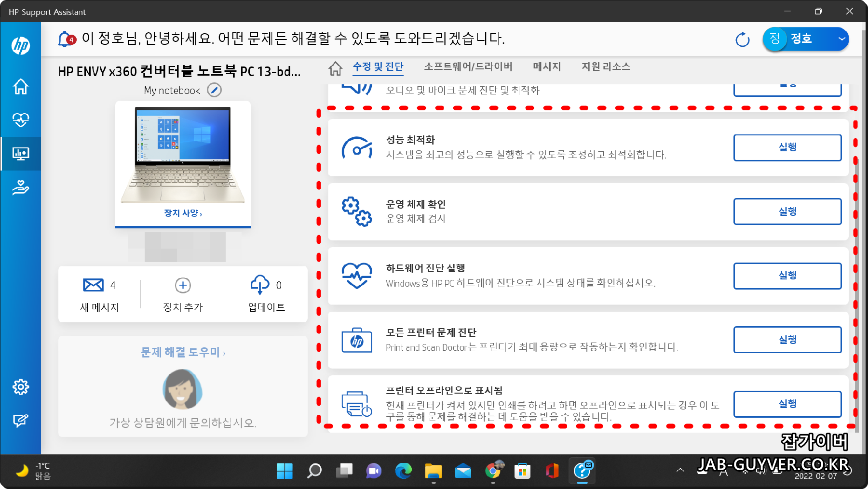
Task: Open Chrome from taskbar
Action: pyautogui.click(x=493, y=471)
